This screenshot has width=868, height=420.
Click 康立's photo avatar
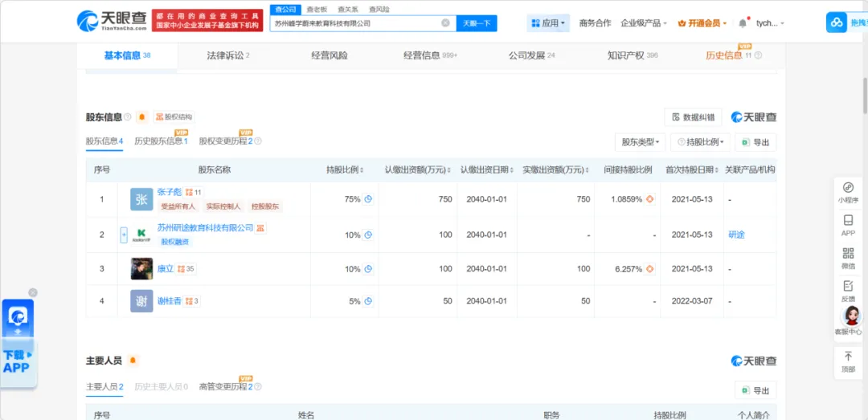[x=141, y=269]
